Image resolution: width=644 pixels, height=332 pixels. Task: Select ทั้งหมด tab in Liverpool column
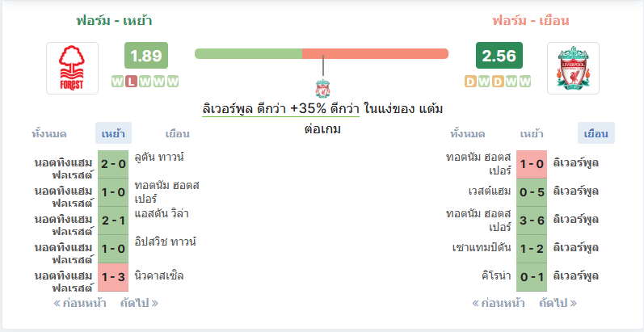point(467,134)
